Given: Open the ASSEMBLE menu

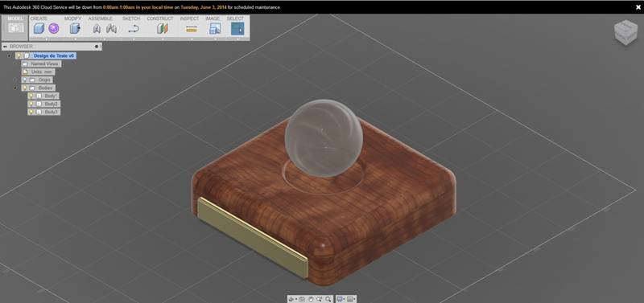Looking at the screenshot, I should pos(100,18).
